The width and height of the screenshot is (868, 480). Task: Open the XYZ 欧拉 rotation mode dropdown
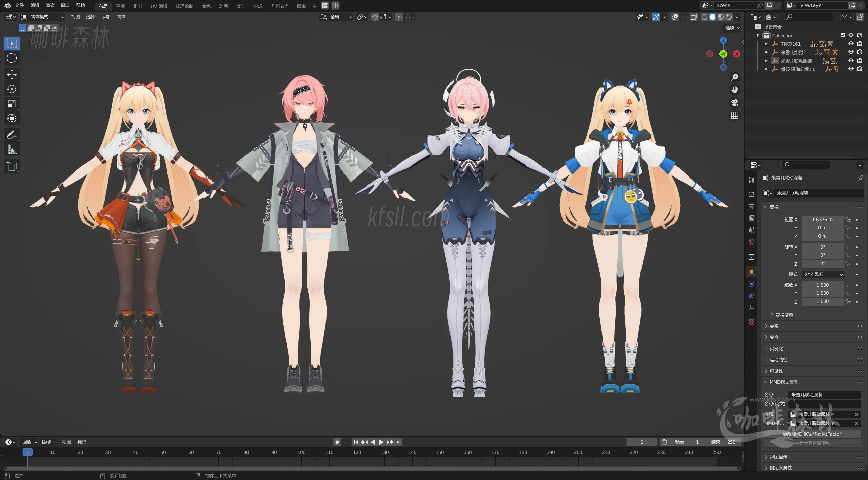tap(823, 274)
